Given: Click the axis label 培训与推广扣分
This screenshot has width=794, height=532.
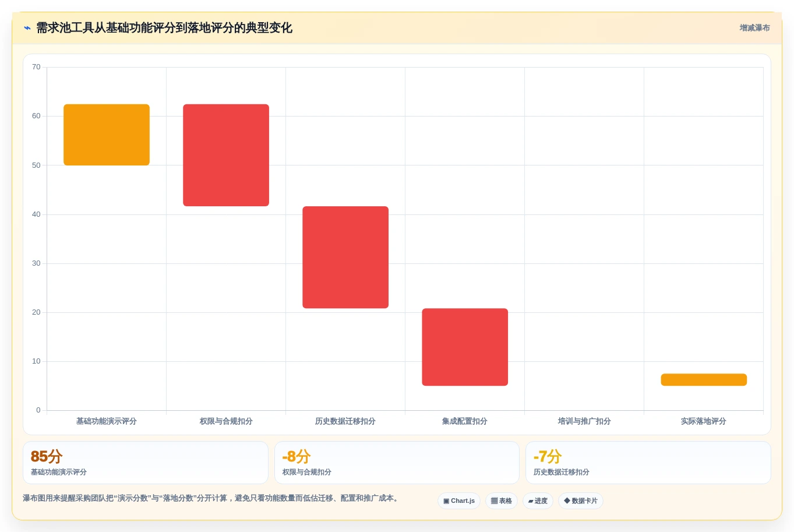Looking at the screenshot, I should 584,421.
